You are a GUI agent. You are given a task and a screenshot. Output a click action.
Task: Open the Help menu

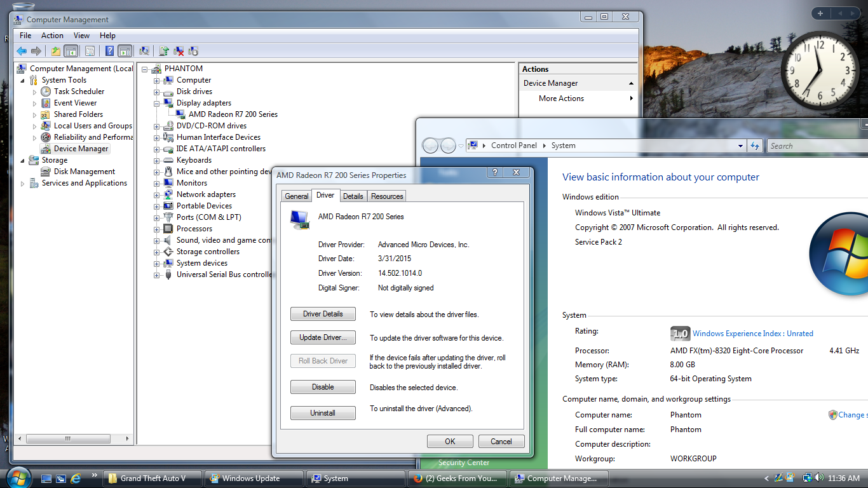point(107,36)
